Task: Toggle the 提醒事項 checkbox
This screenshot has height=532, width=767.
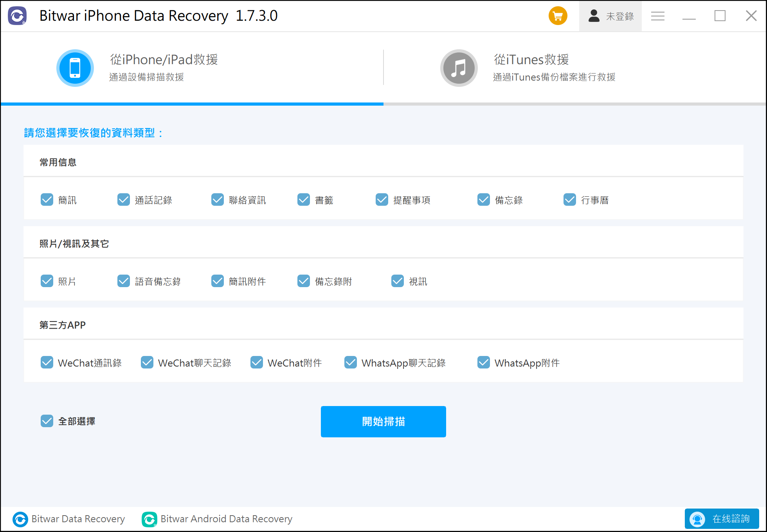Action: pos(382,199)
